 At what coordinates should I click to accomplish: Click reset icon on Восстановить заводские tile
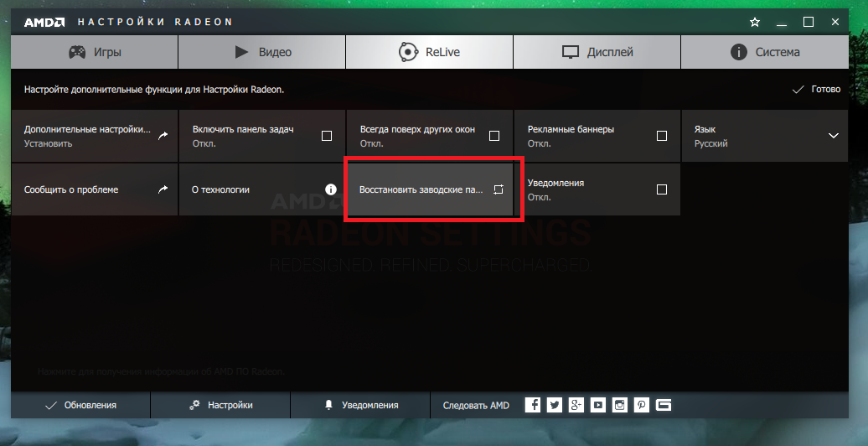click(499, 189)
